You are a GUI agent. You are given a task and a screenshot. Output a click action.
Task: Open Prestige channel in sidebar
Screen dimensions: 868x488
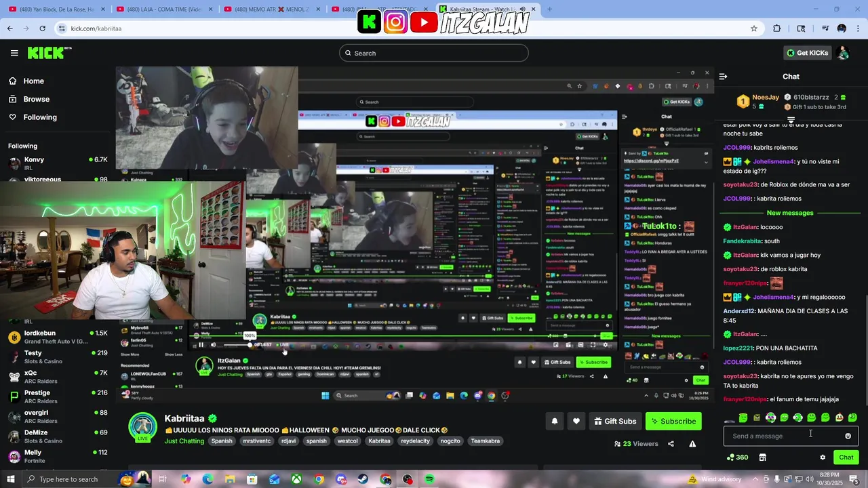pos(58,396)
